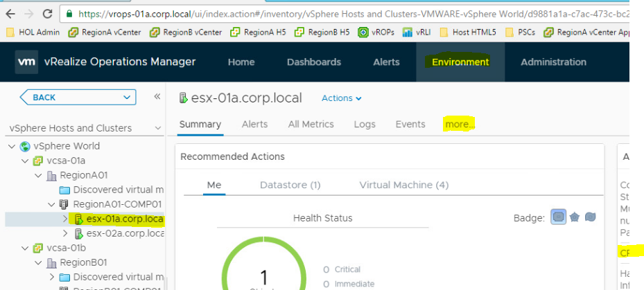
Task: Click the host icon beside esx-01a.corp.local title
Action: pyautogui.click(x=184, y=98)
